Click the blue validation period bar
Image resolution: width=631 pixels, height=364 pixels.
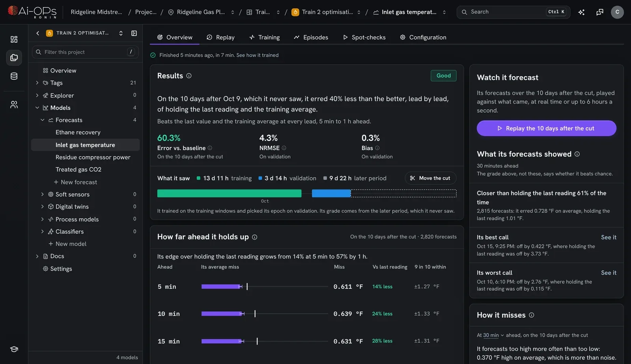[331, 193]
